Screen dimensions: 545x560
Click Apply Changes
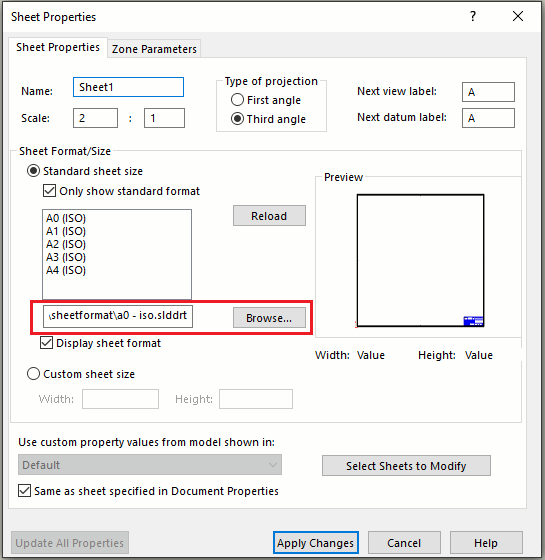[316, 543]
